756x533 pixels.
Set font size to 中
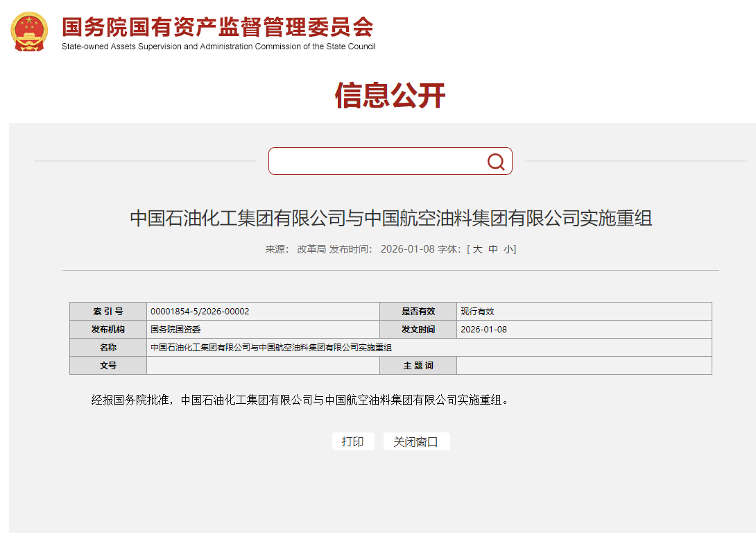pos(493,249)
